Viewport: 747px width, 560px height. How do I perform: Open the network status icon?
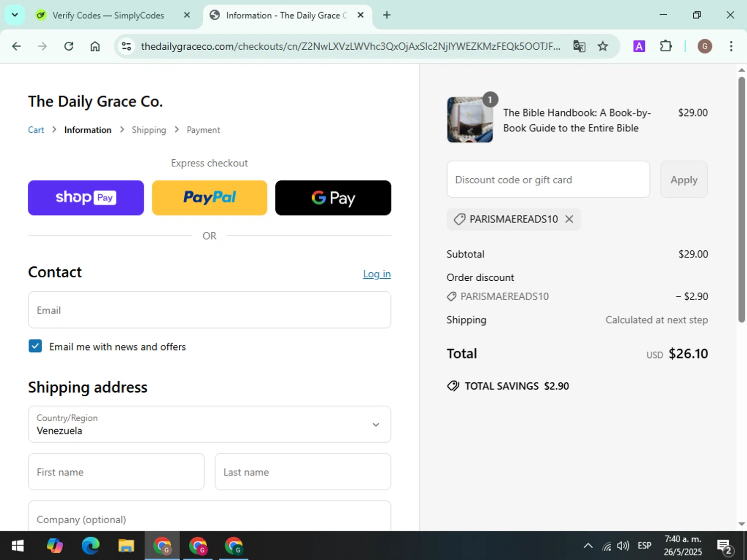click(x=607, y=546)
